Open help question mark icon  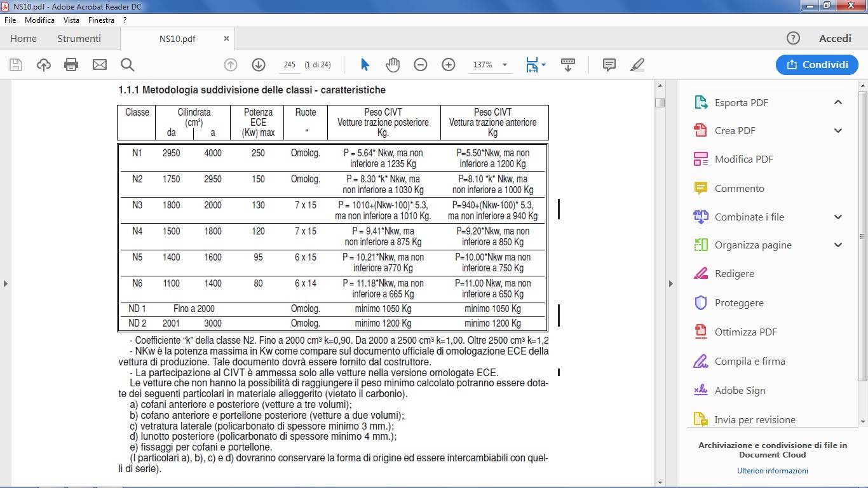[x=793, y=38]
